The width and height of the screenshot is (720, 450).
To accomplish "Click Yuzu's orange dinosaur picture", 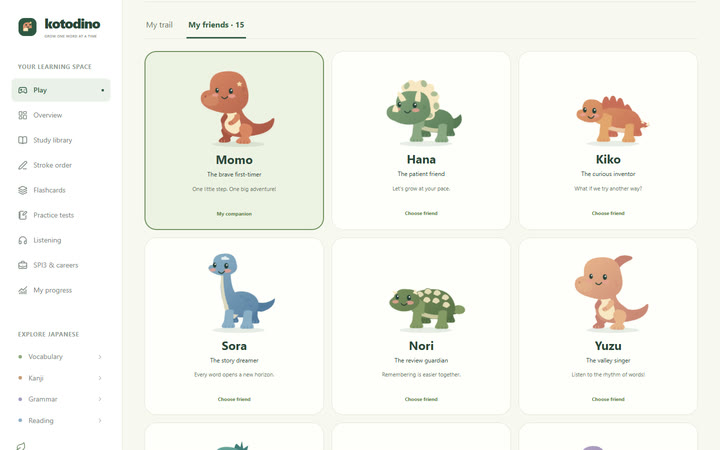I will (x=611, y=292).
